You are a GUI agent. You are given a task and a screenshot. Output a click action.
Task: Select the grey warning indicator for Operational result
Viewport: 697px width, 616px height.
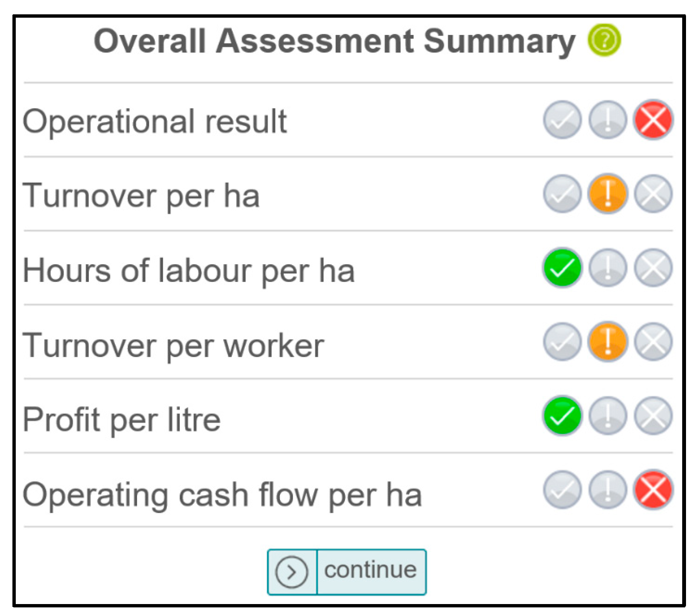608,119
